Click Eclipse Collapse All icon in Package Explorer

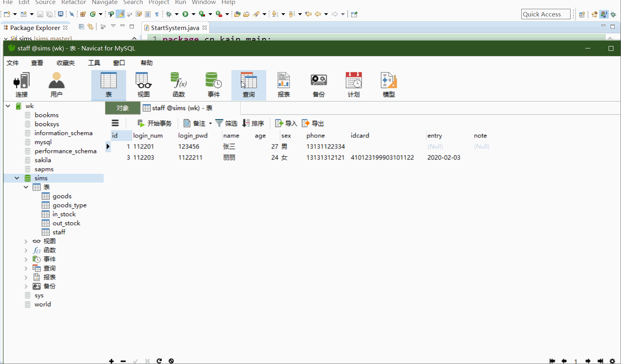(x=81, y=27)
